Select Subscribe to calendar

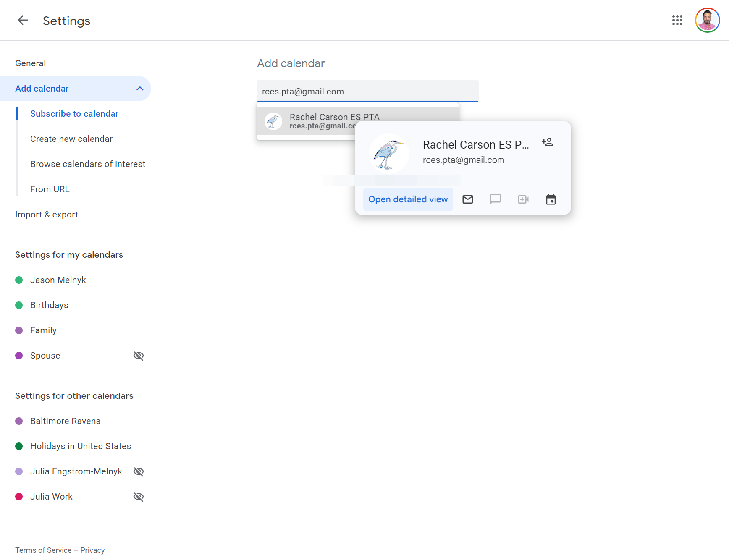pyautogui.click(x=74, y=114)
